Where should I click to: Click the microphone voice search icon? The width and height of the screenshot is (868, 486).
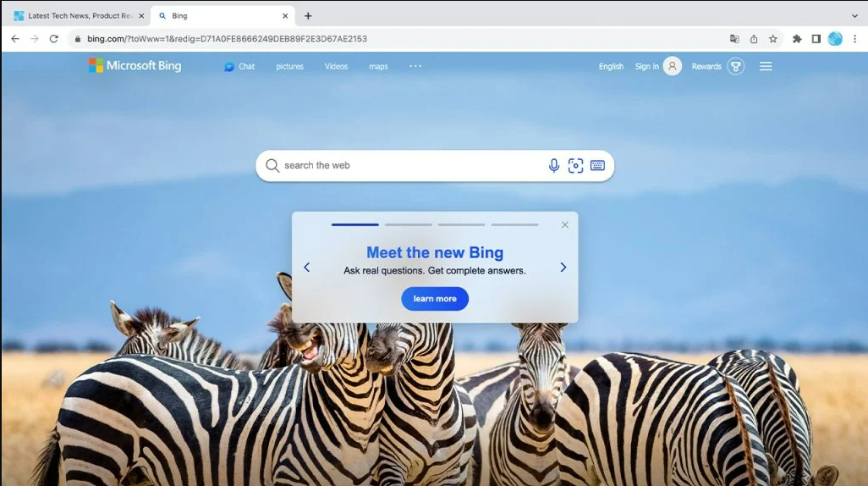[x=554, y=166]
